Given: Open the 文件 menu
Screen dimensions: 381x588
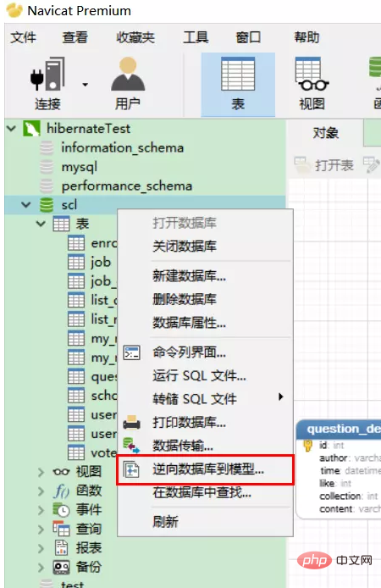Looking at the screenshot, I should click(23, 37).
